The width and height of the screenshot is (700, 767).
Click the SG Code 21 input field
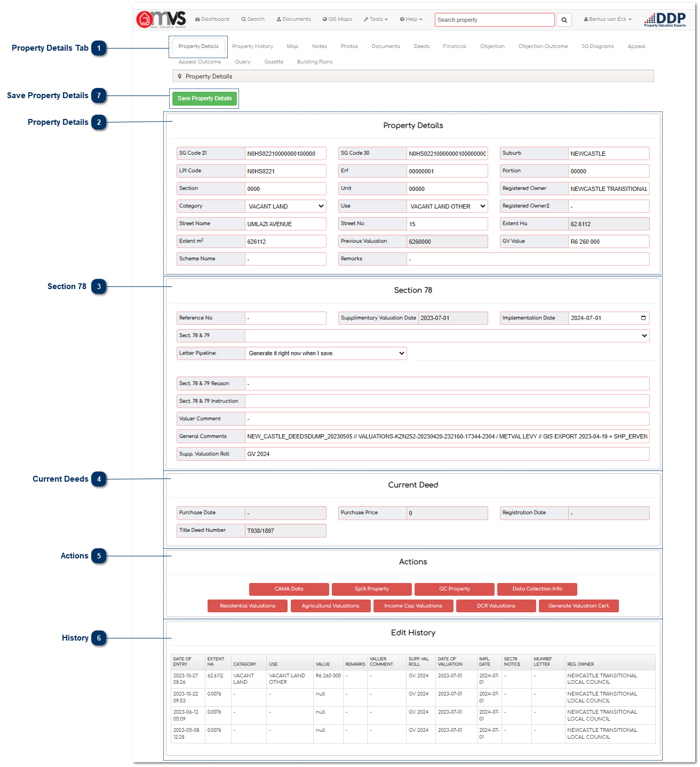pyautogui.click(x=285, y=154)
